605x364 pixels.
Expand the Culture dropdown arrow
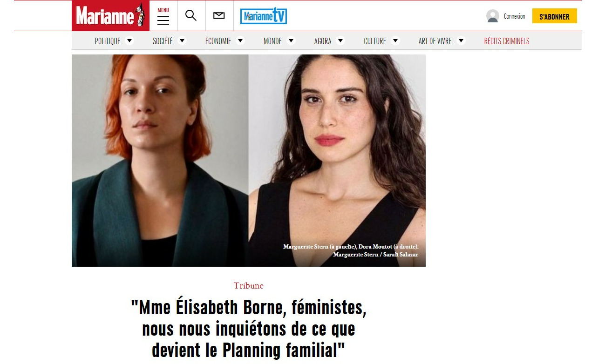(x=395, y=40)
